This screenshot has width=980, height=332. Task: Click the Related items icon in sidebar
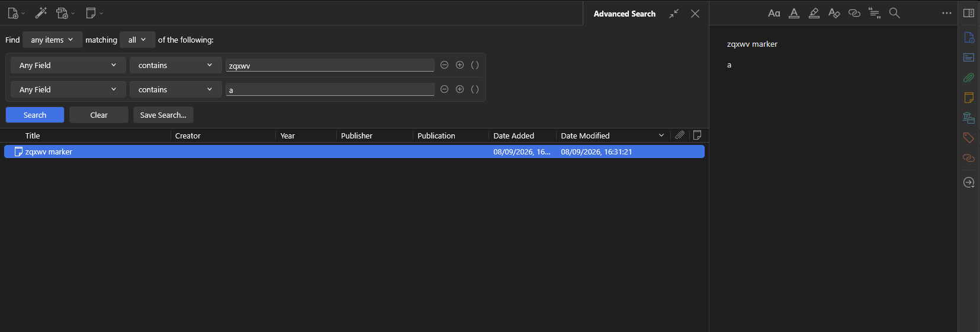coord(969,158)
